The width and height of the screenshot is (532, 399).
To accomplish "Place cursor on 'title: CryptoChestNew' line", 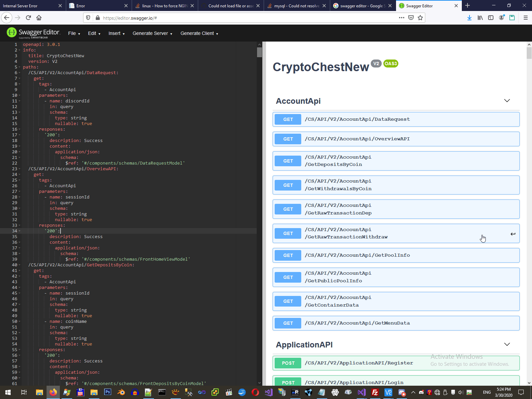I will pos(56,56).
